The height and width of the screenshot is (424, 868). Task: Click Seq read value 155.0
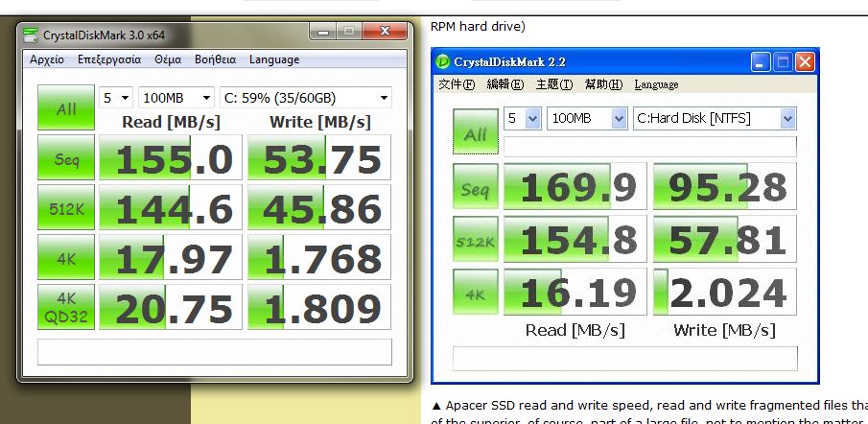tap(171, 157)
